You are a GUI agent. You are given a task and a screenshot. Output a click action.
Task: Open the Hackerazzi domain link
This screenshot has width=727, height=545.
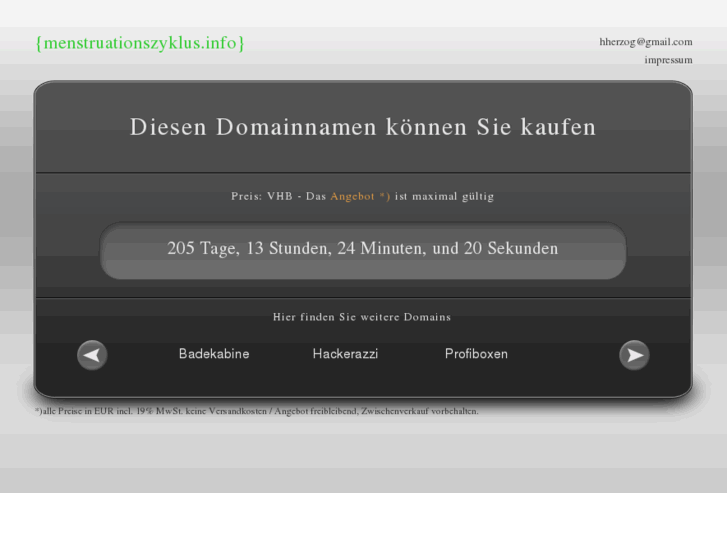[x=345, y=354]
